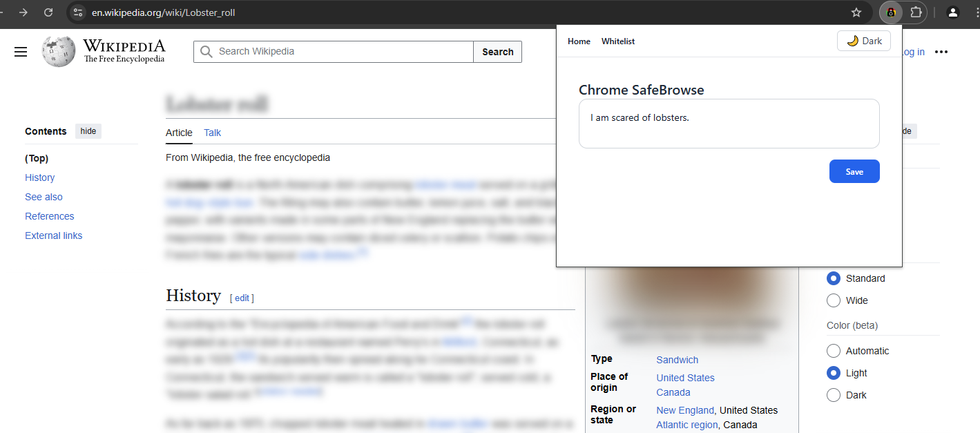Click the Wikipedia Search button
980x433 pixels.
click(498, 52)
